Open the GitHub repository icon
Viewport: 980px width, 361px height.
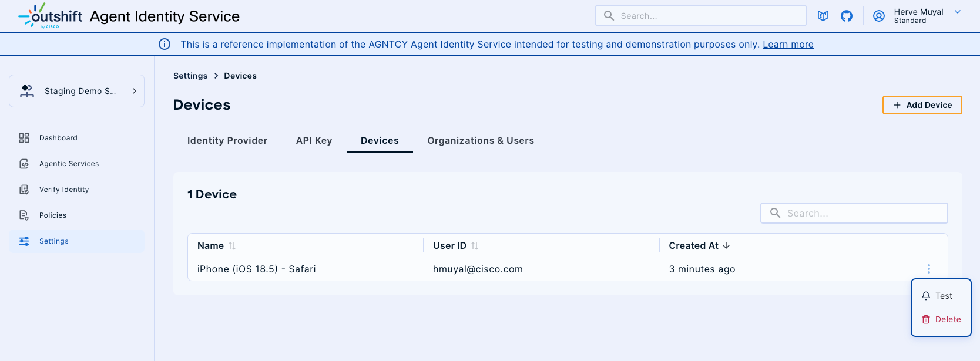[847, 16]
